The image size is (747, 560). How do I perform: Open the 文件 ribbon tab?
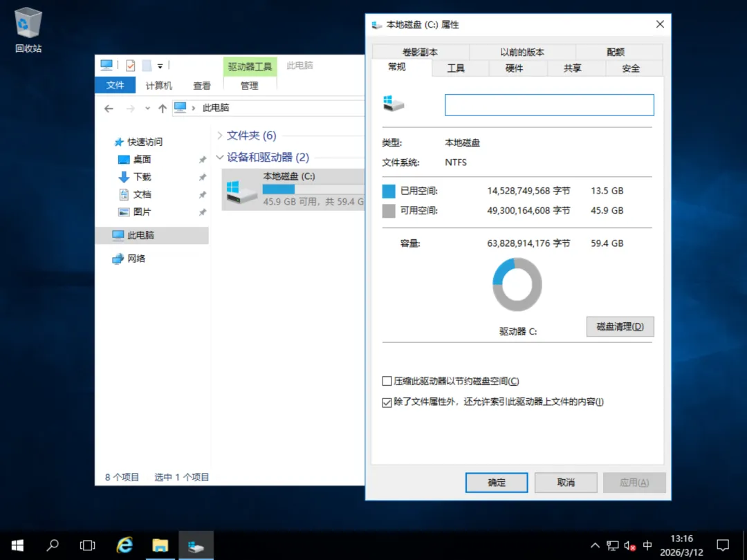click(x=115, y=85)
